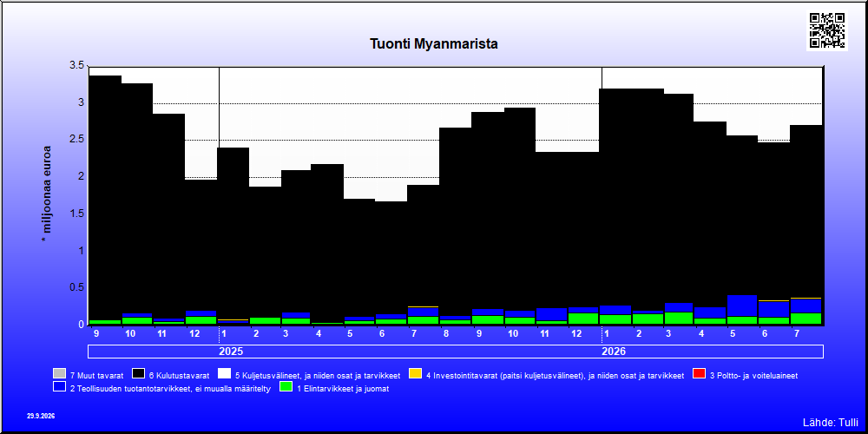Select the gray '7 Muut tavarat' legend swatch
868x434 pixels.
(x=59, y=375)
